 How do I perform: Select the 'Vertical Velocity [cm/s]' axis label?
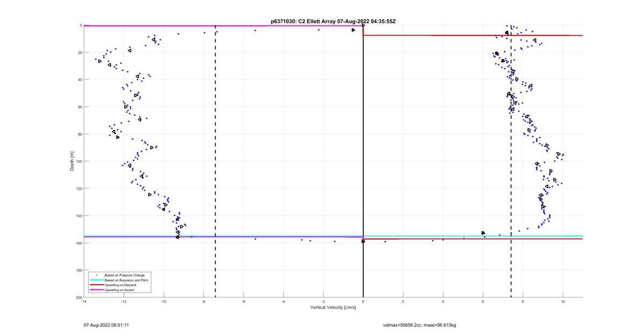333,308
